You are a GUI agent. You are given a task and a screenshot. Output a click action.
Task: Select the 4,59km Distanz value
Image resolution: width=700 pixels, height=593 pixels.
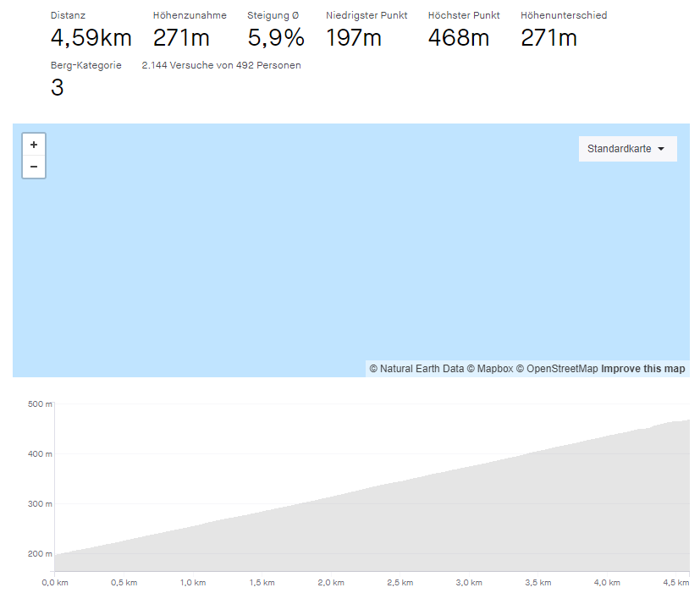tap(91, 38)
